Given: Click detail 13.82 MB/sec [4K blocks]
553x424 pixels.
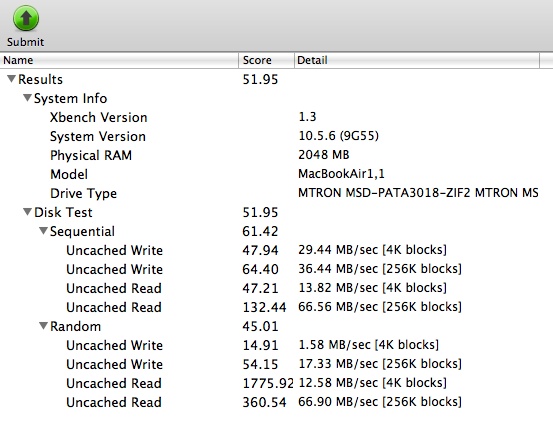Looking at the screenshot, I should [372, 288].
